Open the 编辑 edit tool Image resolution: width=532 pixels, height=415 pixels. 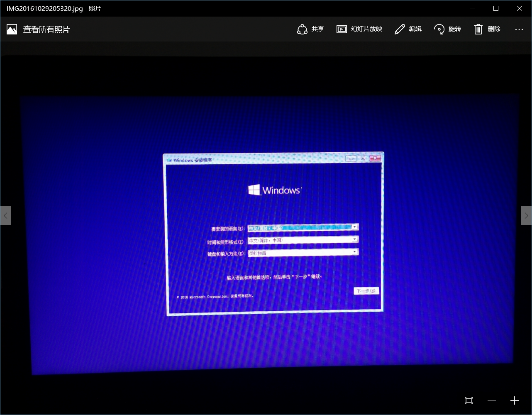tap(408, 29)
